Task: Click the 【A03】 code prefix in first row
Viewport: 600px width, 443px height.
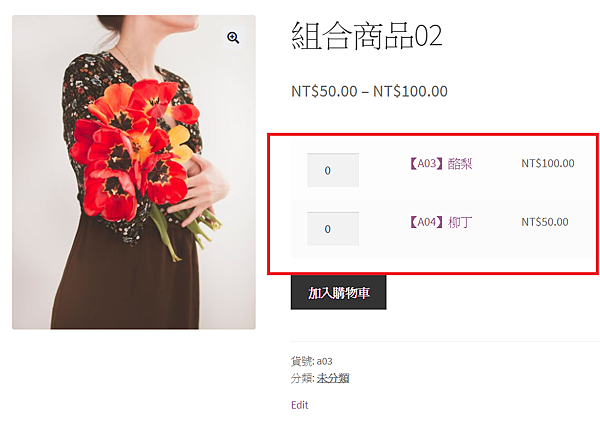Action: (x=426, y=164)
